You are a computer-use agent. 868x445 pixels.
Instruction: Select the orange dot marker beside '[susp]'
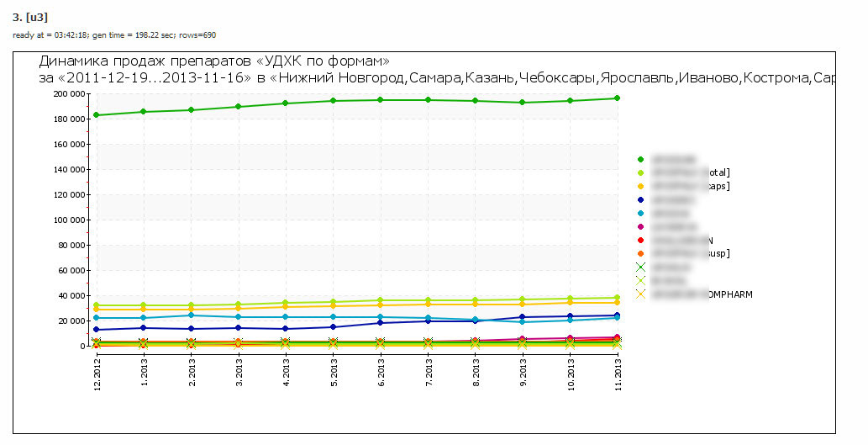(x=641, y=253)
